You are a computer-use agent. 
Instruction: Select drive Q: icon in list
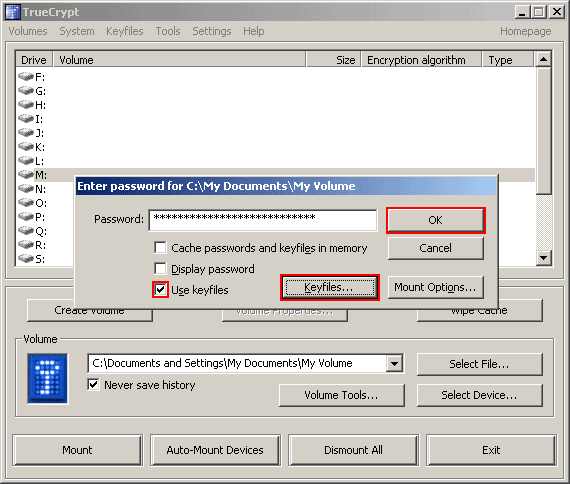(x=26, y=231)
